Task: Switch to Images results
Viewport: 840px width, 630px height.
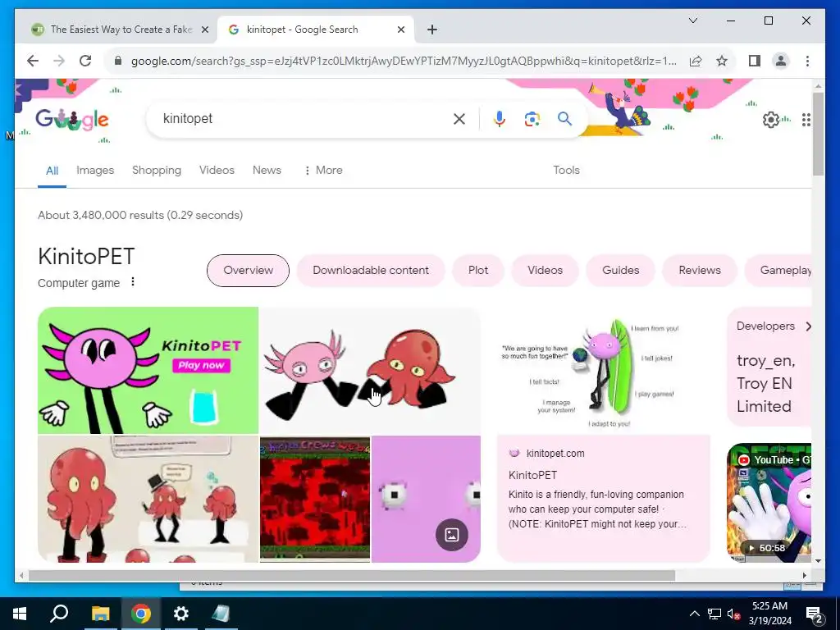Action: 95,171
